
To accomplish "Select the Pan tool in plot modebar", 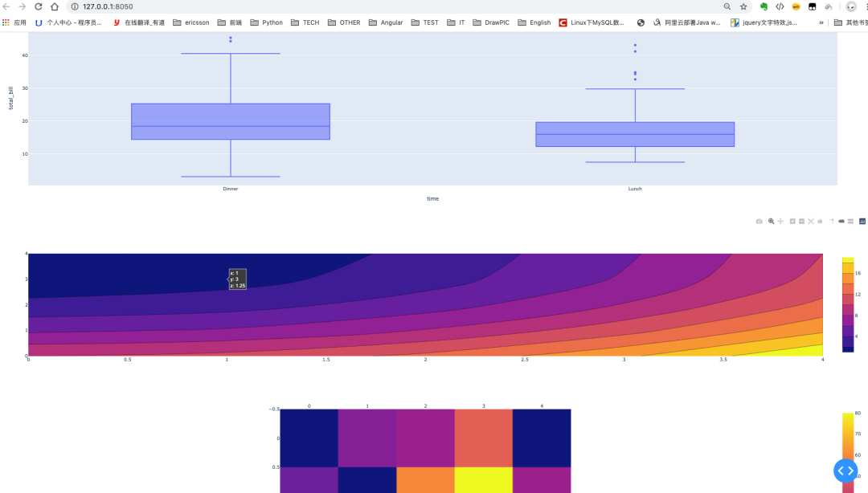I will pos(780,222).
